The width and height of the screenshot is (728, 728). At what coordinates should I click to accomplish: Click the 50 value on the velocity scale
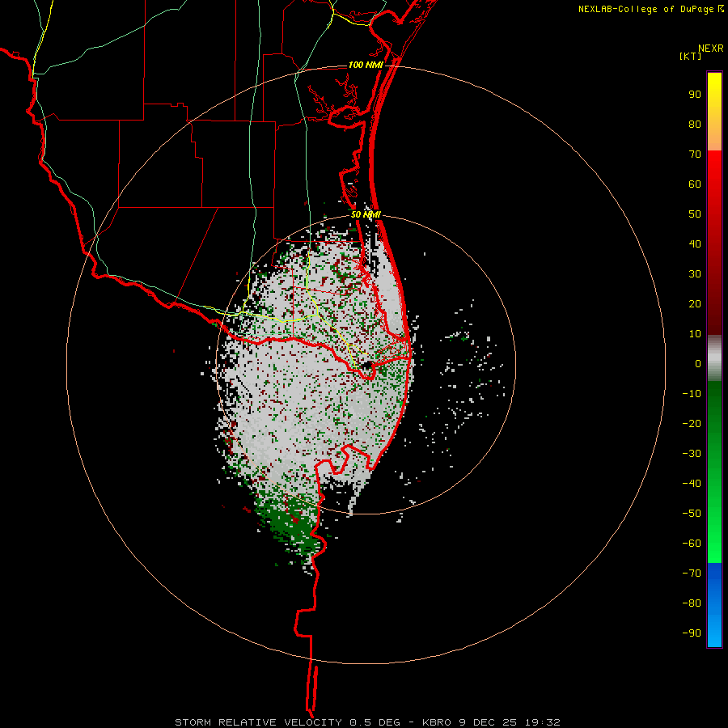pyautogui.click(x=695, y=214)
